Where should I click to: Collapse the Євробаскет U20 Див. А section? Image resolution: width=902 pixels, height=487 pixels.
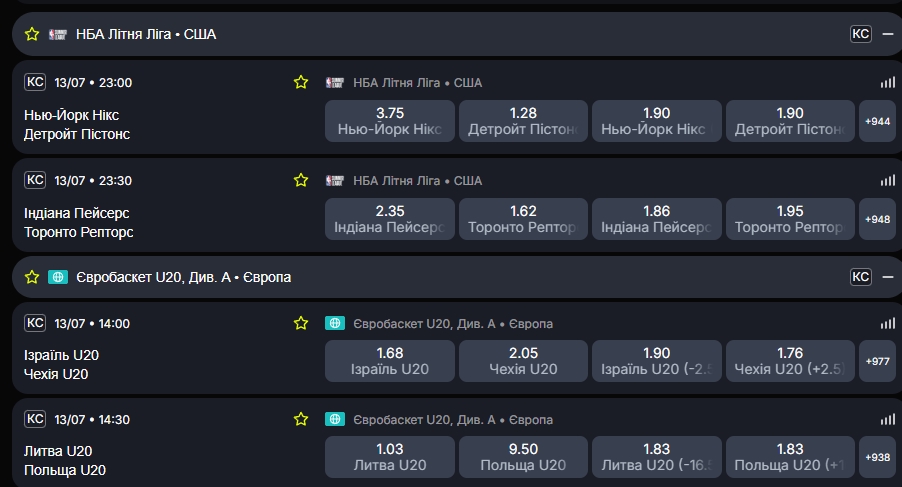[888, 277]
